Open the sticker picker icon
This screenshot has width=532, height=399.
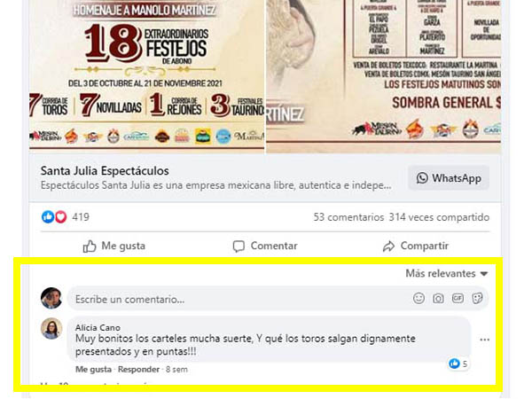477,299
